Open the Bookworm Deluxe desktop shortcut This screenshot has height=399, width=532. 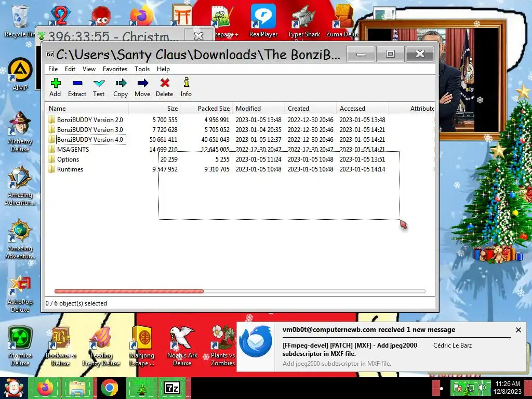coord(60,346)
